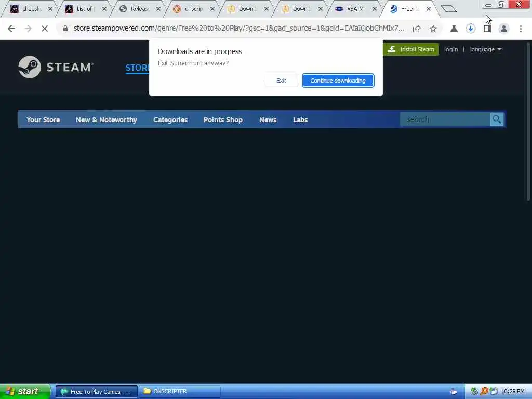The image size is (532, 399).
Task: Click the green tray icon
Action: coord(474,392)
